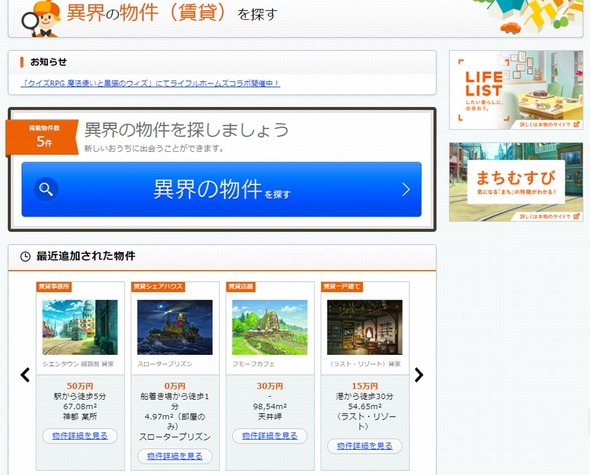Click the 賃貸一戸建て category tag
Image resolution: width=590 pixels, height=475 pixels.
tap(341, 286)
